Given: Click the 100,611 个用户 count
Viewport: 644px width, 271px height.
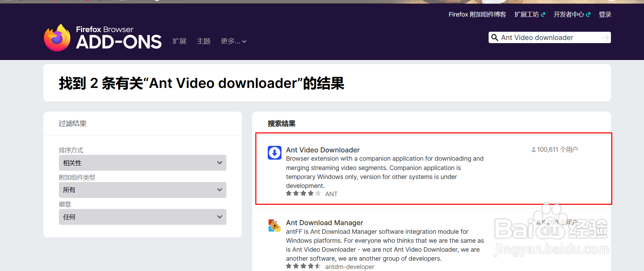Looking at the screenshot, I should coord(558,150).
